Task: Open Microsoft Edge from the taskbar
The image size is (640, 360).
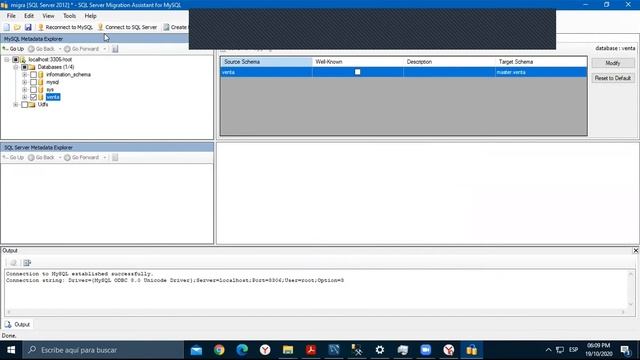Action: pos(242,350)
